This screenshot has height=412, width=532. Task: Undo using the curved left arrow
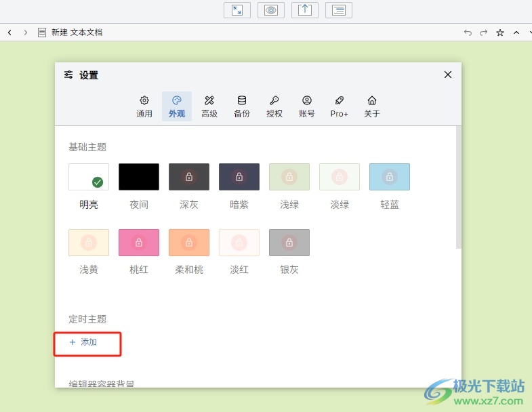pos(468,33)
